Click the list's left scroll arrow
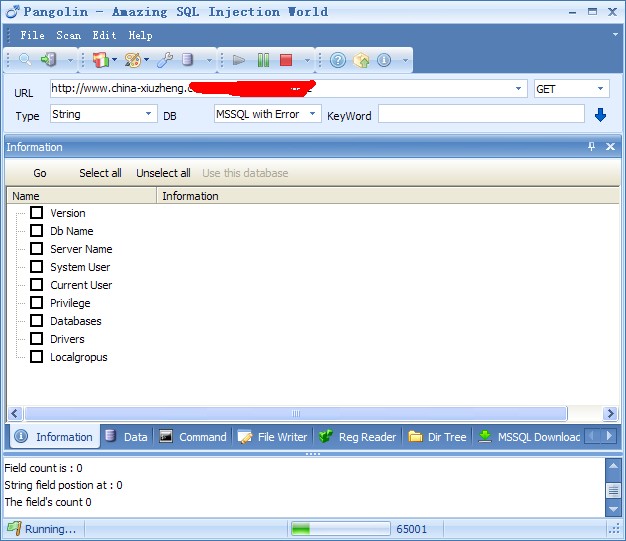The width and height of the screenshot is (626, 541). click(15, 413)
